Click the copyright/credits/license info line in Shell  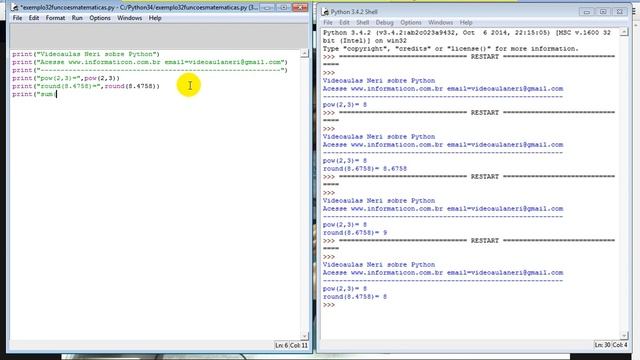451,49
